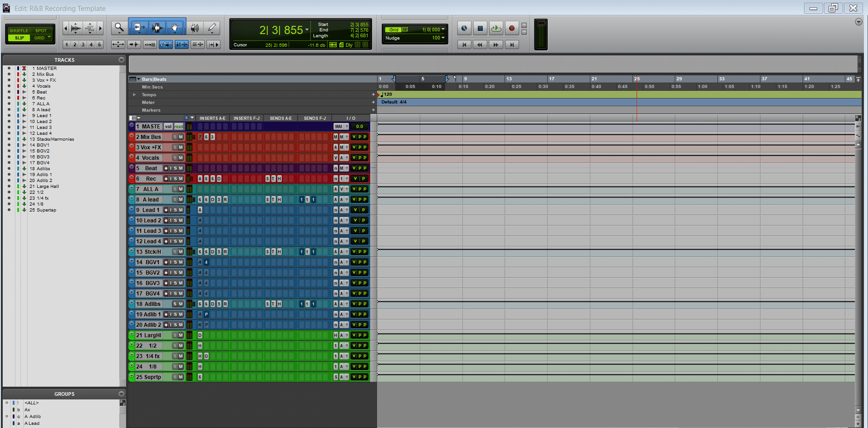The width and height of the screenshot is (868, 428).
Task: Enable SHUFFLE edit mode
Action: pyautogui.click(x=19, y=31)
